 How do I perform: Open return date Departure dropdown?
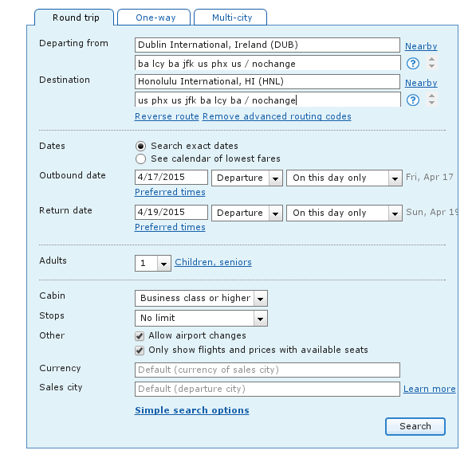(247, 213)
